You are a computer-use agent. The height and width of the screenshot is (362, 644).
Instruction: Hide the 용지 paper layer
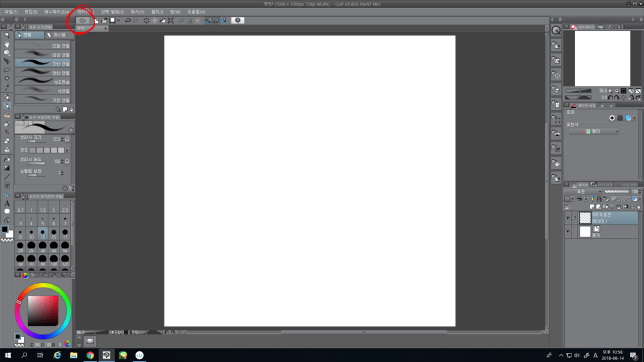click(568, 232)
